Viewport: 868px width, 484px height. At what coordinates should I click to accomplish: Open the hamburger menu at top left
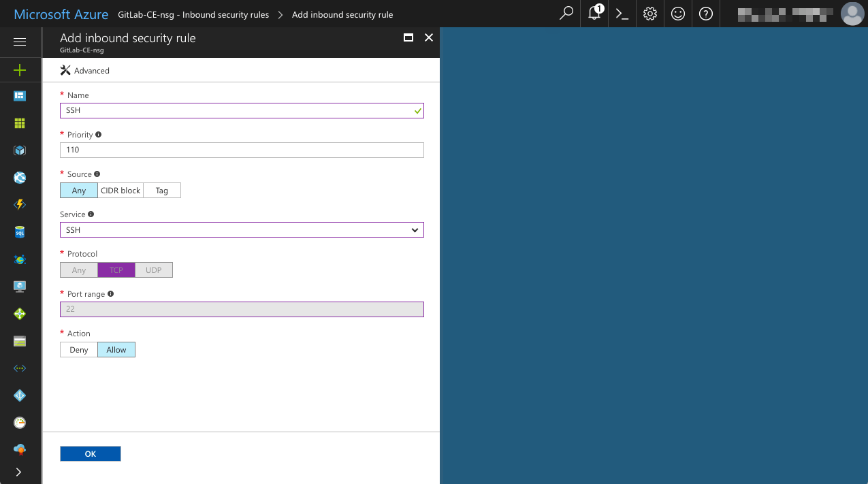20,42
